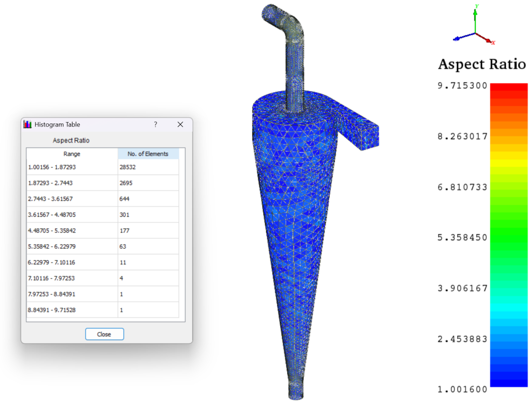Viewport: 532px width, 404px height.
Task: Select range cell 6.22979 - 7.10116
Action: 72,263
